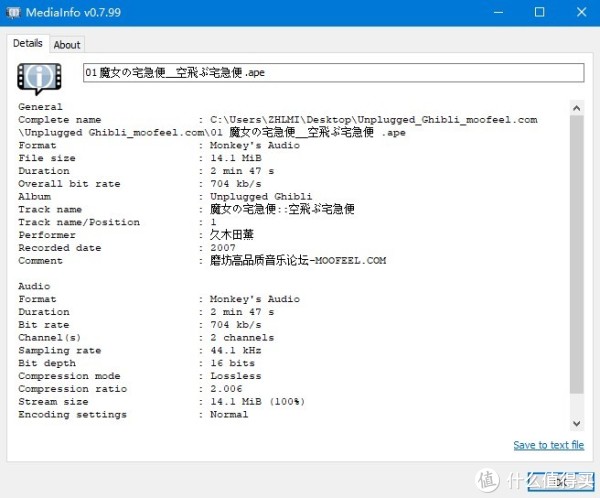Click the Track name value 魔女の宅急便
This screenshot has height=498, width=600.
click(x=282, y=209)
